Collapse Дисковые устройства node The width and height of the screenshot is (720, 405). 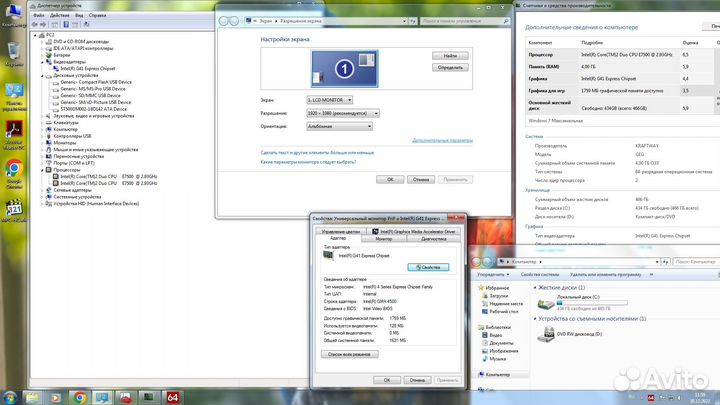(42, 75)
